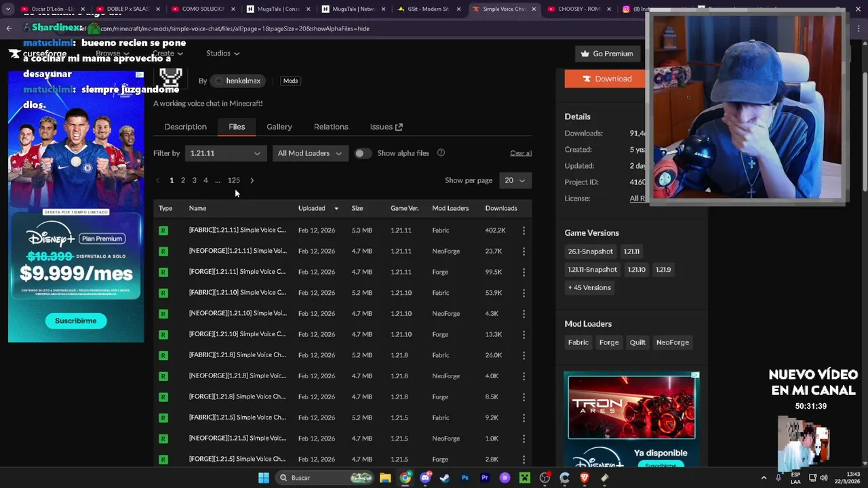Click the orange Download button

[x=605, y=79]
